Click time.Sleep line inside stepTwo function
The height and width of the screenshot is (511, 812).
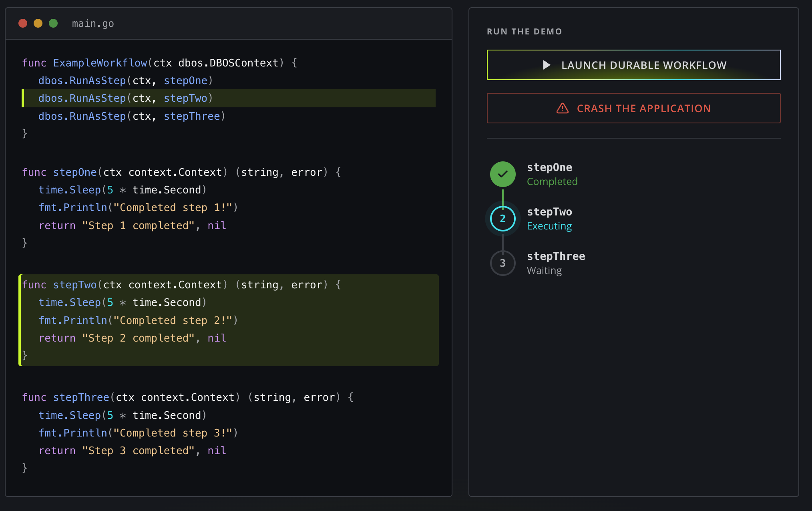123,302
